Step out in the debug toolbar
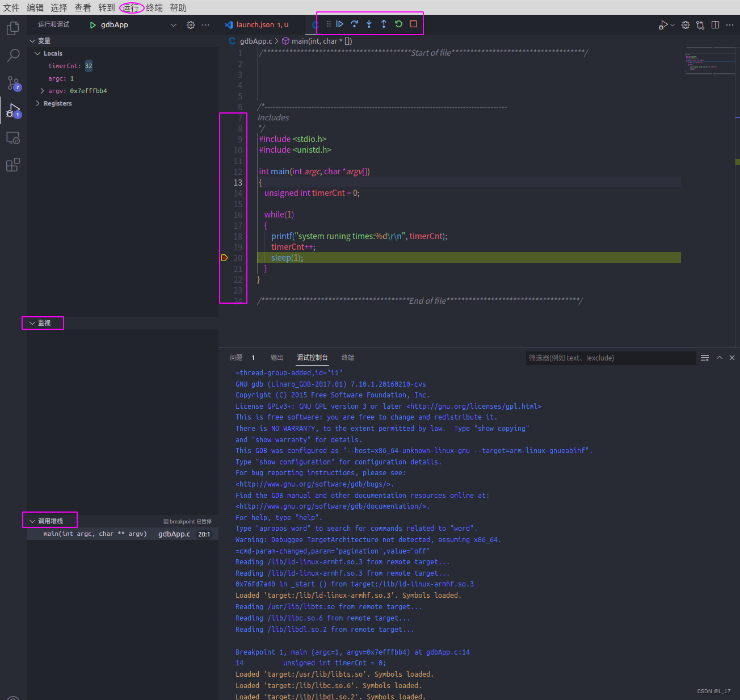 click(384, 24)
